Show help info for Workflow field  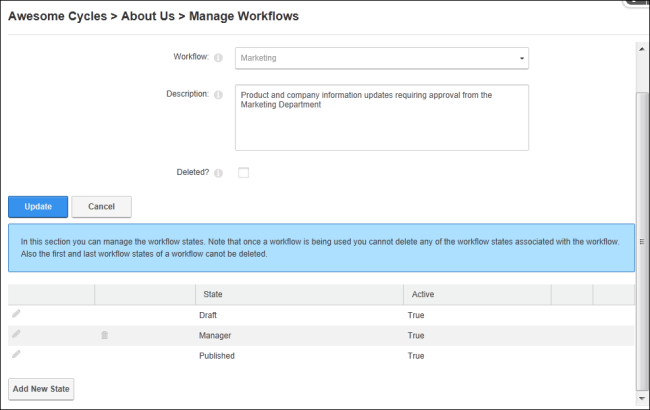[x=218, y=58]
